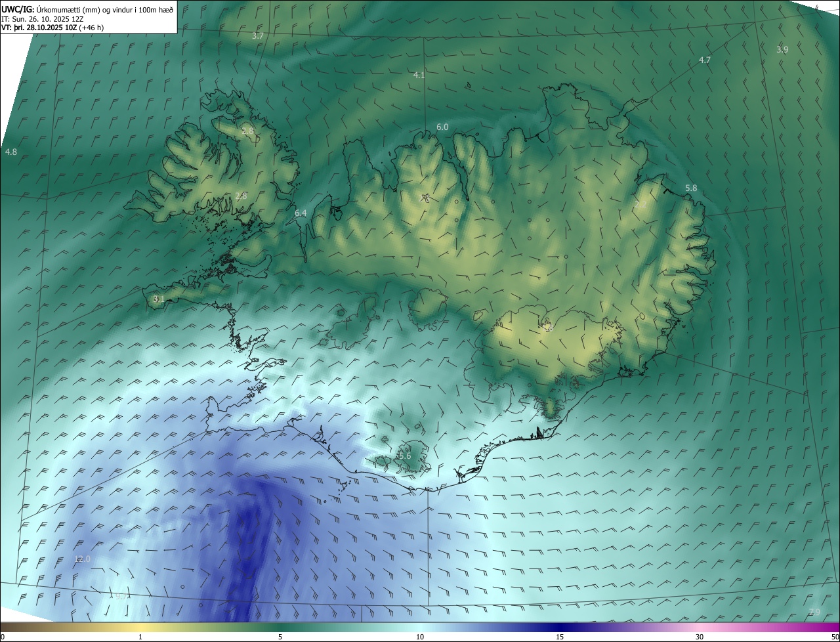The width and height of the screenshot is (840, 642).
Task: Click the 30 tick on the color scale
Action: (700, 637)
